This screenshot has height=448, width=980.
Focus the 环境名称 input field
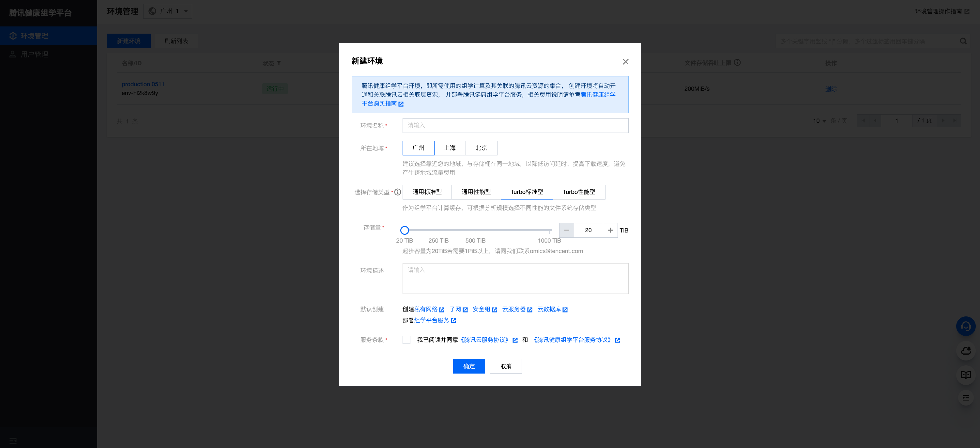515,125
